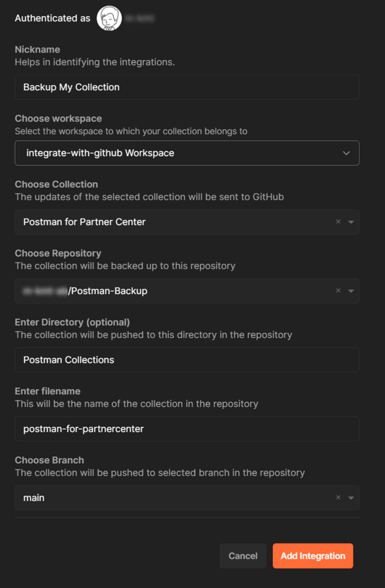Screen dimensions: 385x588
Task: Open the Choose Collection dropdown arrow
Action: point(351,222)
